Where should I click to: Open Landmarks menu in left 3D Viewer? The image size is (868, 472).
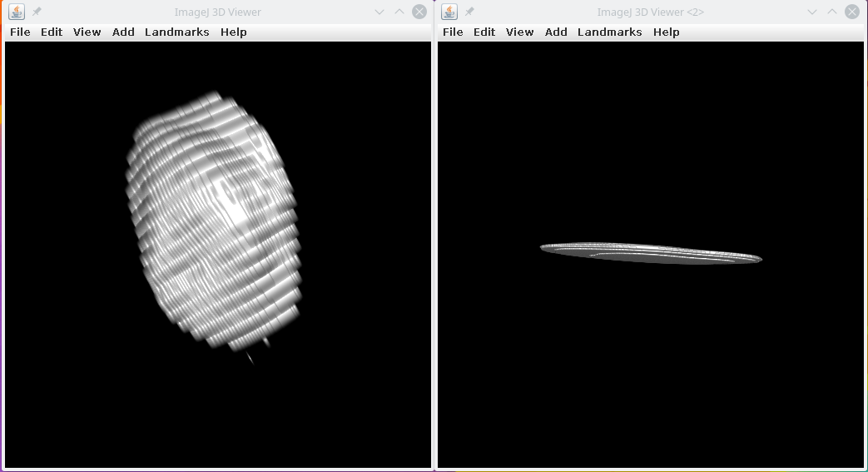(x=176, y=32)
